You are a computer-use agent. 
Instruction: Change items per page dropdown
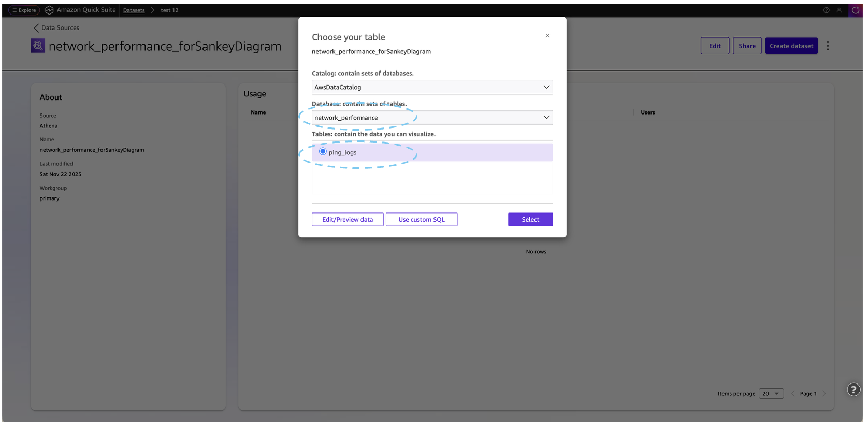click(x=771, y=394)
